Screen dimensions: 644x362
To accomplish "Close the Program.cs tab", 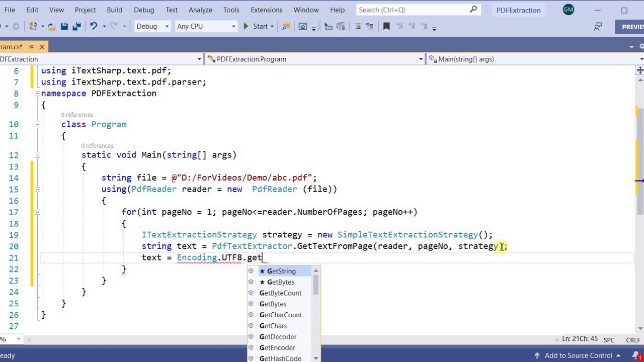I will [42, 47].
